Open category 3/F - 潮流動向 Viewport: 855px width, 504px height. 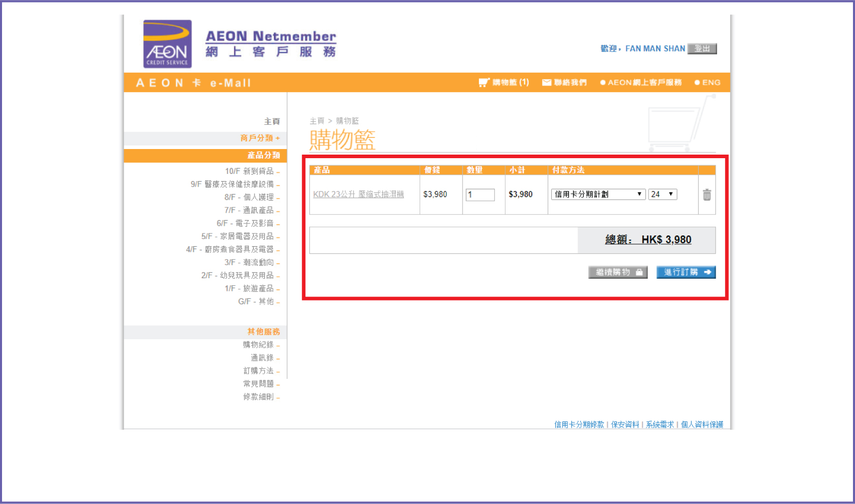point(249,262)
